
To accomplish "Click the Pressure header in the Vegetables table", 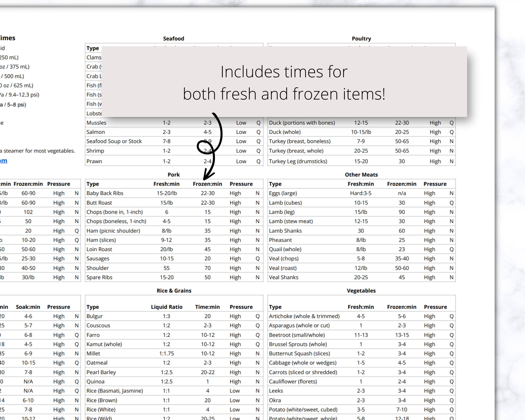I will coord(435,307).
